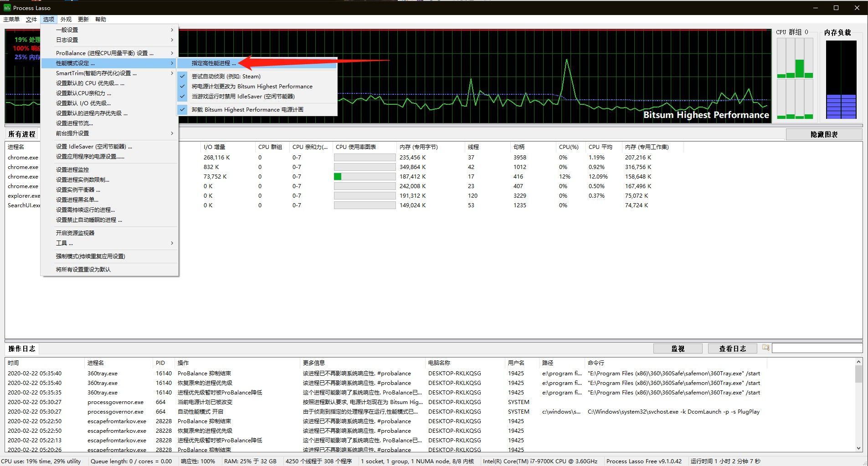Open 设置应用程序的电源设置 entry
The image size is (868, 466).
(x=109, y=157)
